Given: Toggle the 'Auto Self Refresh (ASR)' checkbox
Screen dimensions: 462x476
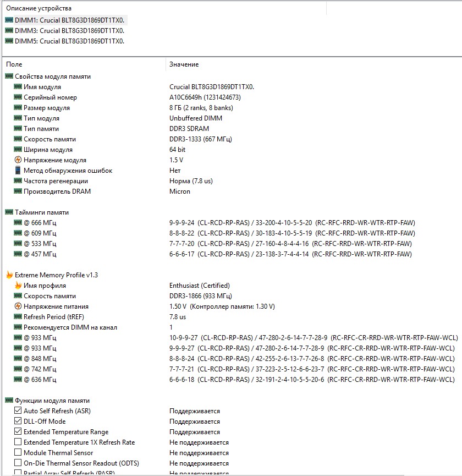Looking at the screenshot, I should coord(18,411).
